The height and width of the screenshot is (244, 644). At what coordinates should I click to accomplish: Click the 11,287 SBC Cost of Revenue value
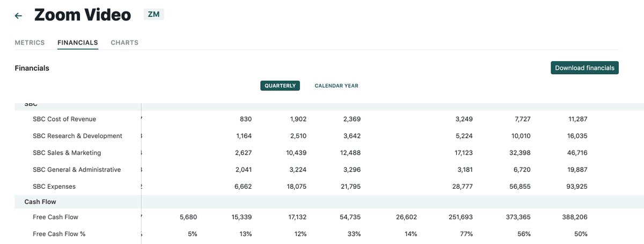[x=577, y=119]
